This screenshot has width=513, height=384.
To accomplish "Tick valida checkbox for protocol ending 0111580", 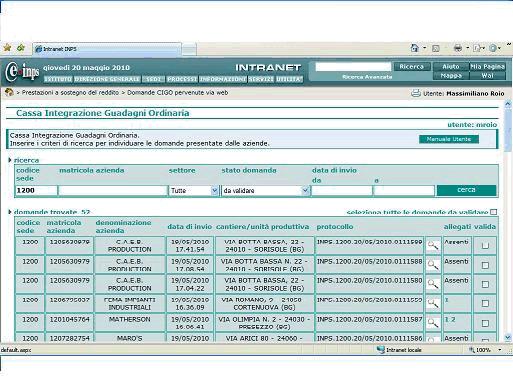I will tap(485, 284).
